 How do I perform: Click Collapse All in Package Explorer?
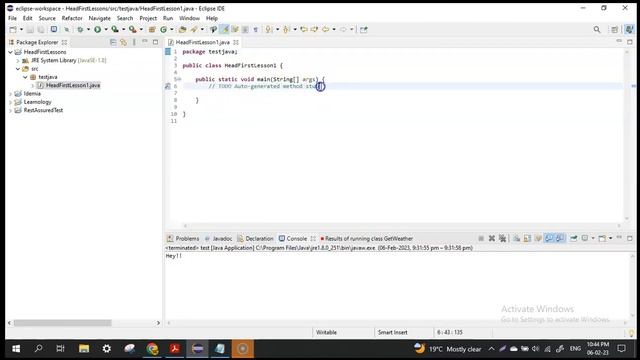pyautogui.click(x=113, y=42)
